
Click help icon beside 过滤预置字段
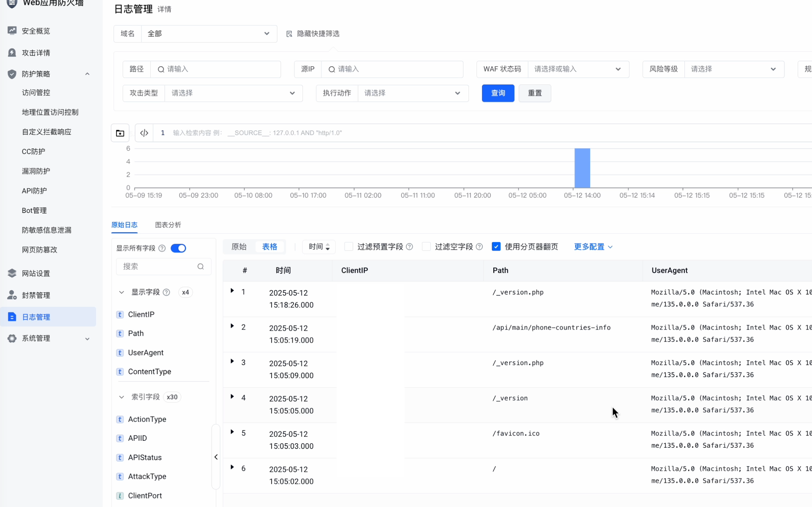coord(410,247)
